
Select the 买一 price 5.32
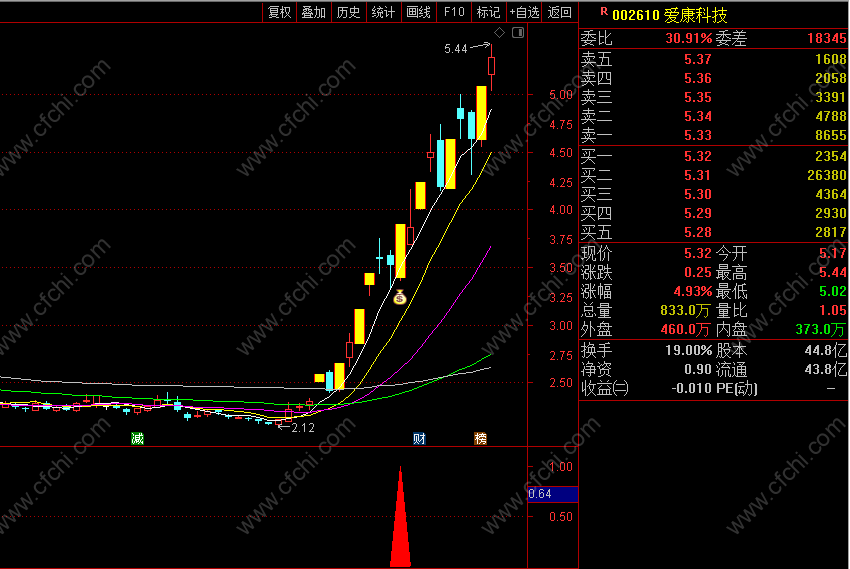pyautogui.click(x=697, y=156)
